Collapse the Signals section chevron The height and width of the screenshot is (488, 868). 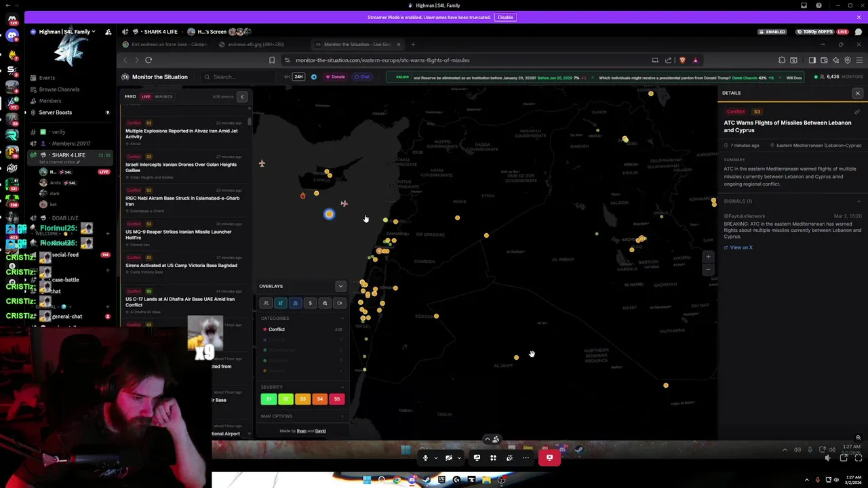pyautogui.click(x=858, y=201)
